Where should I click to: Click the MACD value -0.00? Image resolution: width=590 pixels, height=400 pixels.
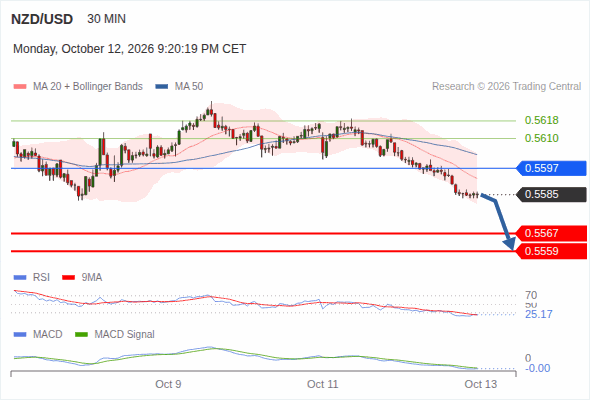tap(537, 368)
